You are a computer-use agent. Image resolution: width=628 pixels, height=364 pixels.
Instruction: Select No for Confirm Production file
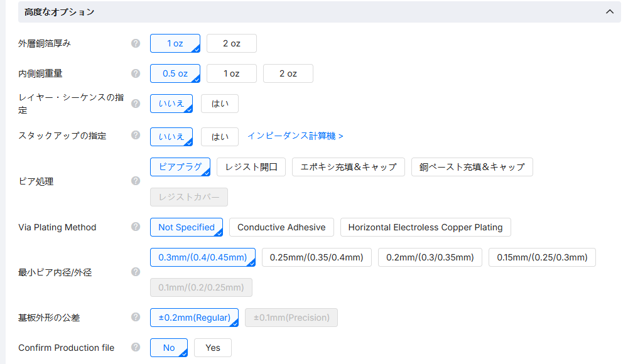tap(168, 348)
